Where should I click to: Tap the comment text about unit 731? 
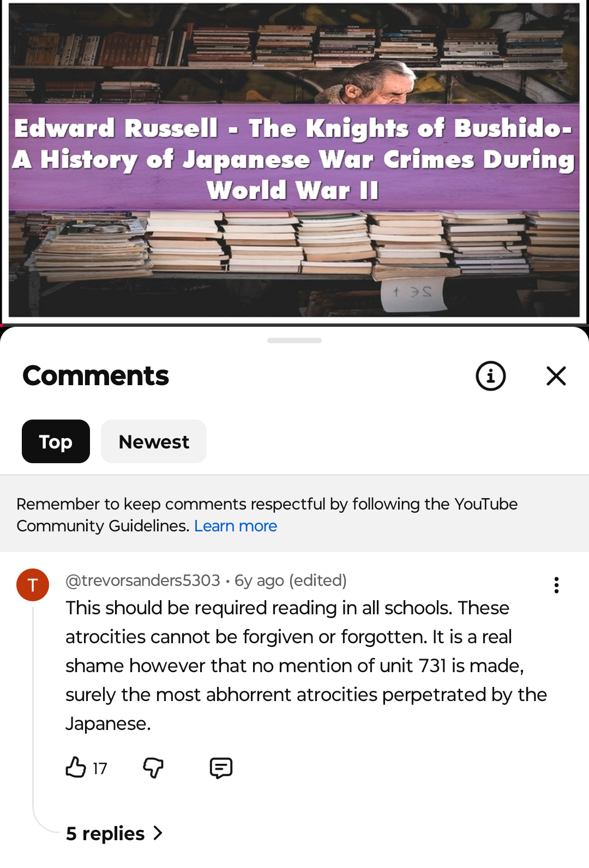[306, 666]
